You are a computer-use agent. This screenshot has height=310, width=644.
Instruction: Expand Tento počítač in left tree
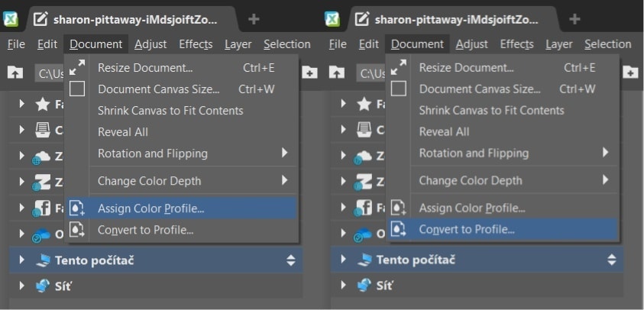pos(21,260)
